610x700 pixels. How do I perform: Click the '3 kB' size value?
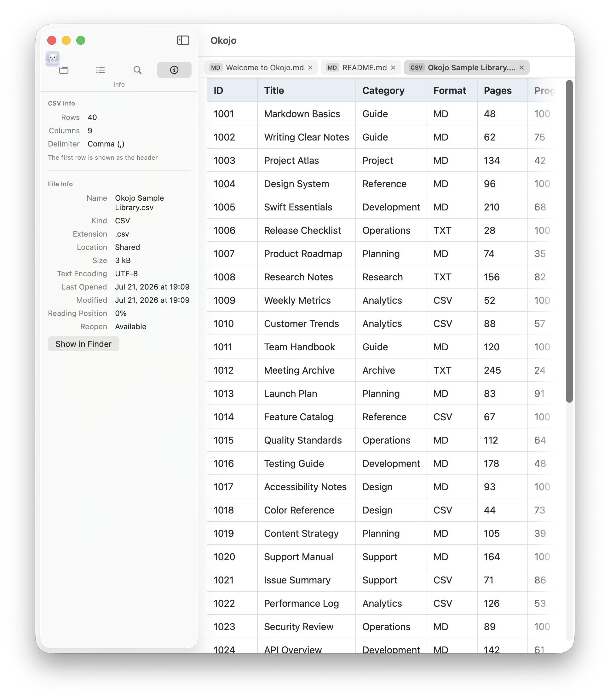[x=123, y=260]
